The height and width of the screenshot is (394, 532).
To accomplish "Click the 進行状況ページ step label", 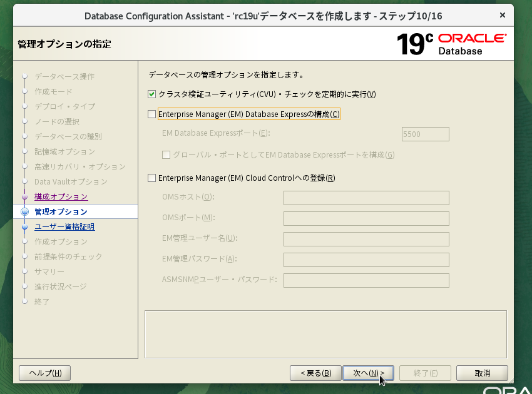I will click(60, 287).
